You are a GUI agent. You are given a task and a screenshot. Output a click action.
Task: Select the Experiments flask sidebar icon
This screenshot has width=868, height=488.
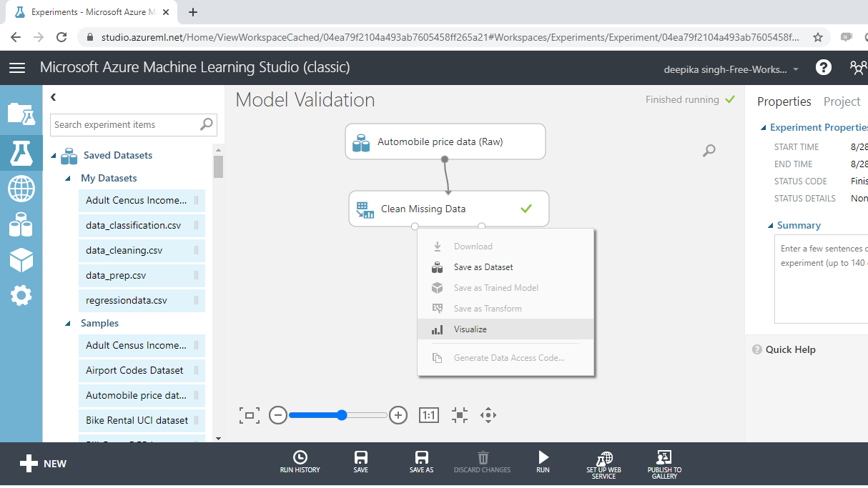point(21,153)
